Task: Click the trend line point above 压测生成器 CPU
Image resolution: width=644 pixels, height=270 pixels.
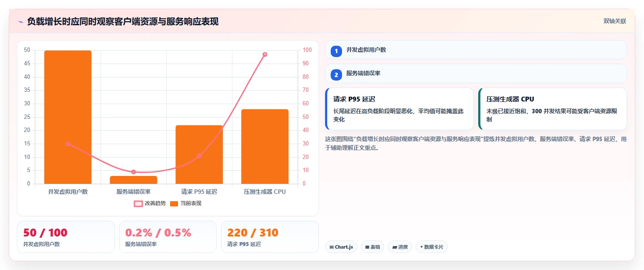Action: pos(265,54)
